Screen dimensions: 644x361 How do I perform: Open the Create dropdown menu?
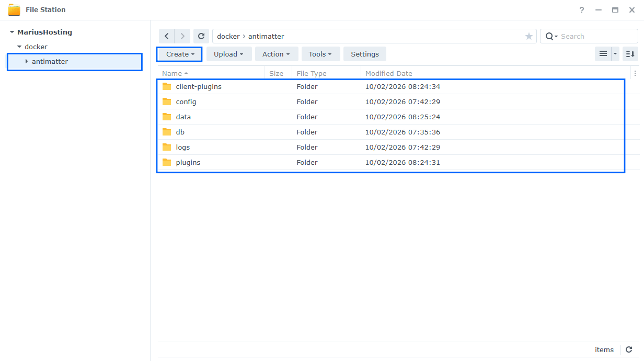[x=180, y=54]
